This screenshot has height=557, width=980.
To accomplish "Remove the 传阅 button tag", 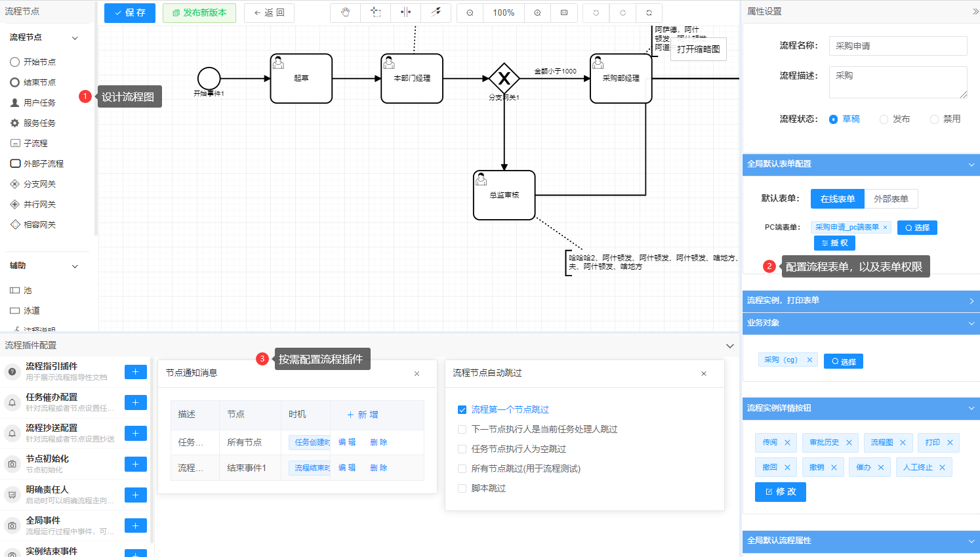I will [787, 443].
